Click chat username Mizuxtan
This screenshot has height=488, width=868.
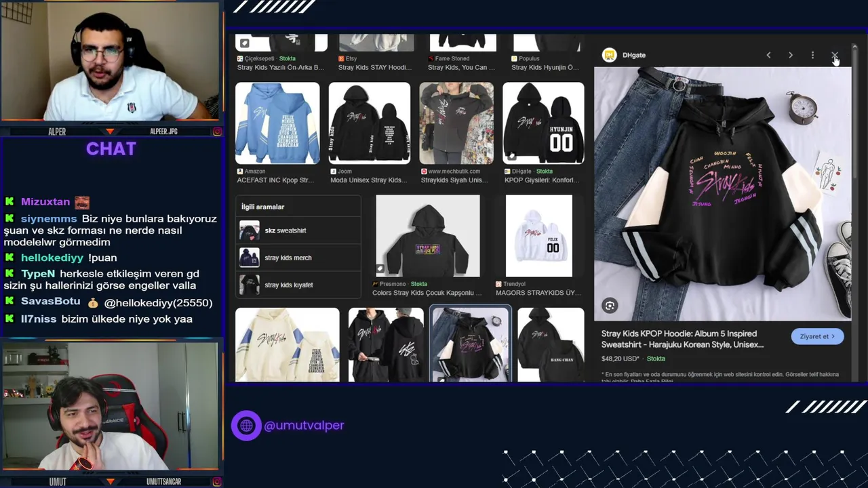tap(45, 202)
